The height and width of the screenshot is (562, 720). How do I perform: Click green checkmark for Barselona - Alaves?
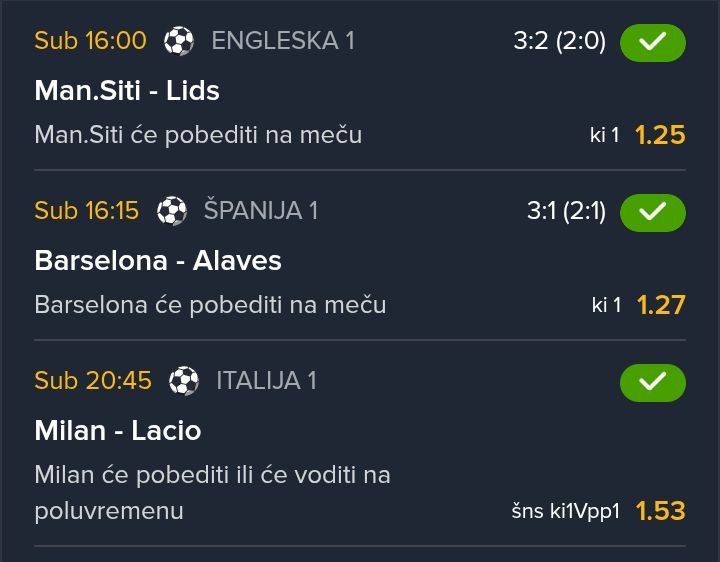click(x=652, y=212)
